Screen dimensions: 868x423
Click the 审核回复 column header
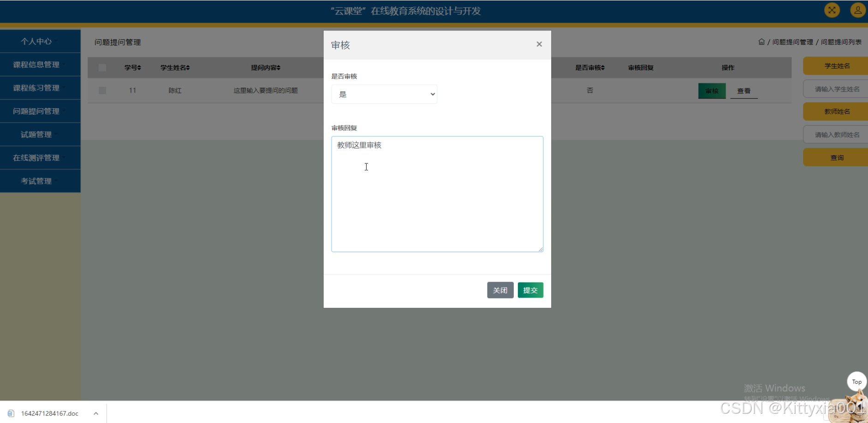point(641,68)
